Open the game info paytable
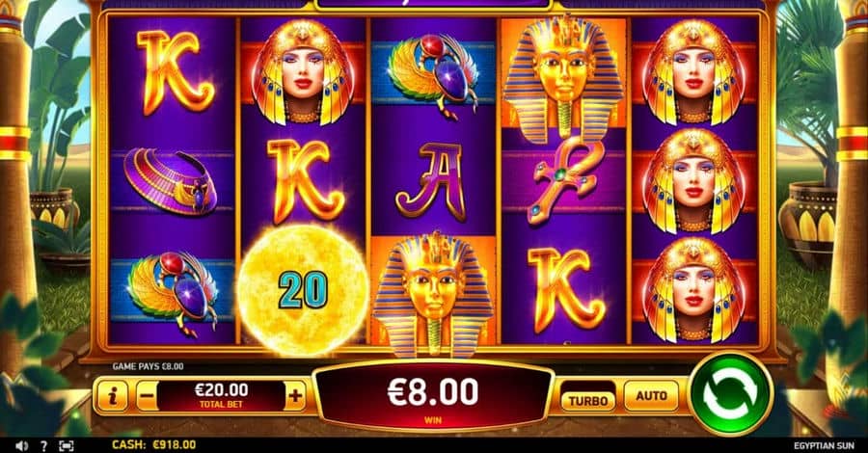The height and width of the screenshot is (453, 868). (x=113, y=395)
